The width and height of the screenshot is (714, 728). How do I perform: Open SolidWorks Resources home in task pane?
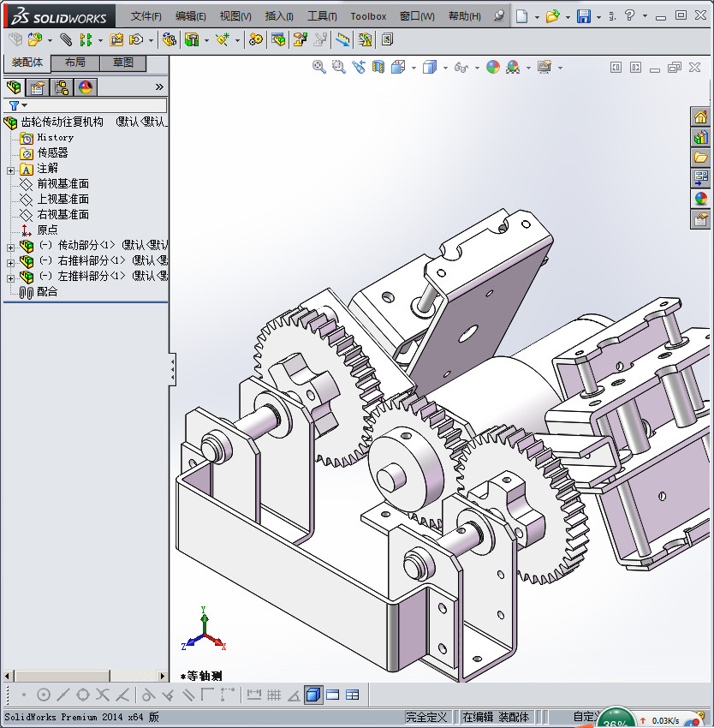click(701, 116)
